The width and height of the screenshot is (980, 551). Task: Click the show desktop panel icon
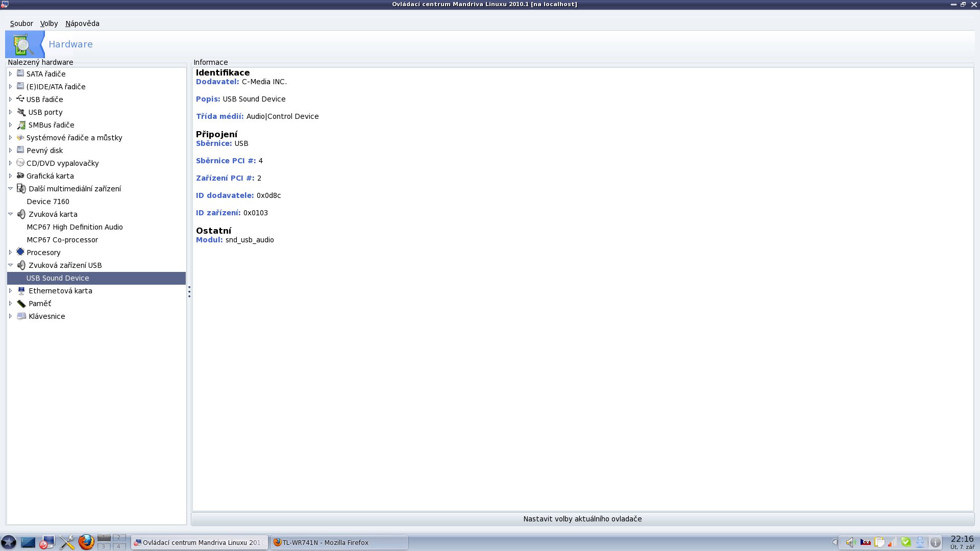pyautogui.click(x=28, y=542)
